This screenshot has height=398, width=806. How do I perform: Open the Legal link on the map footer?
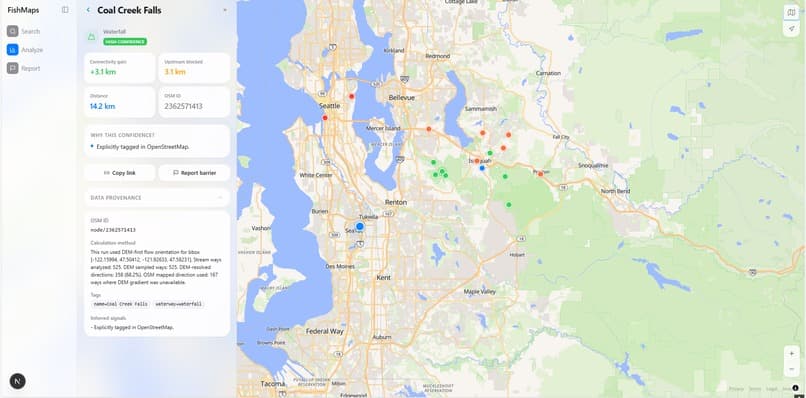click(772, 389)
